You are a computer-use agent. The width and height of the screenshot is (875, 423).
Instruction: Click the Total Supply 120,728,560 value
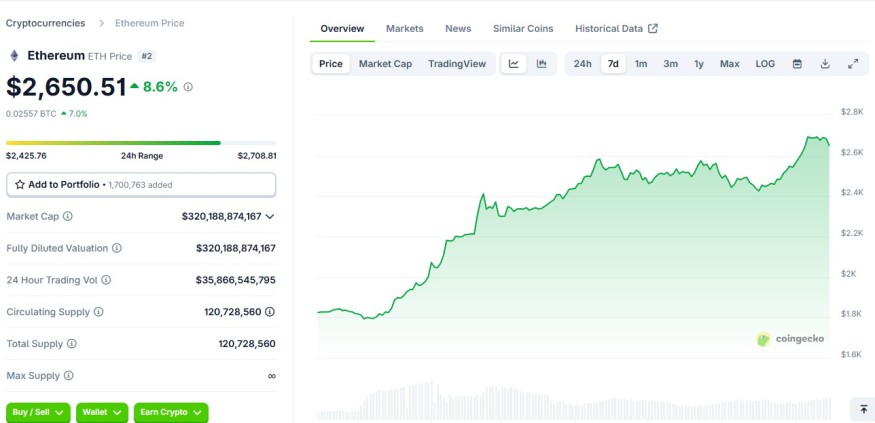247,344
